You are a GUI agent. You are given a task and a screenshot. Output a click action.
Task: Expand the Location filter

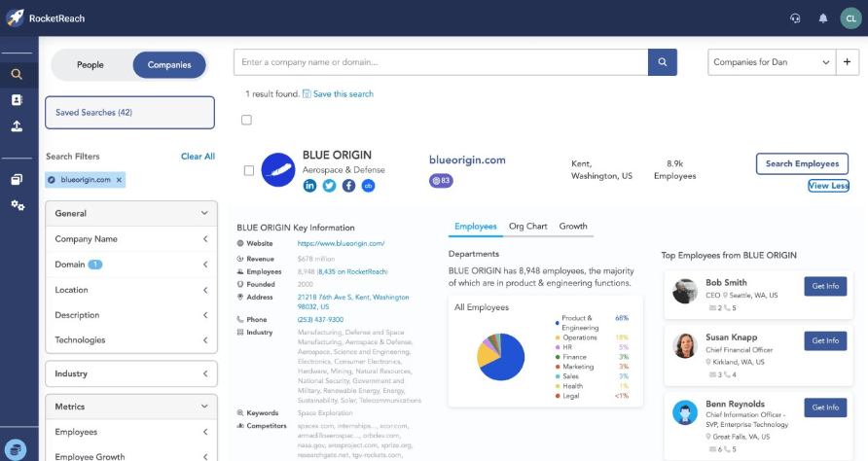(x=131, y=290)
